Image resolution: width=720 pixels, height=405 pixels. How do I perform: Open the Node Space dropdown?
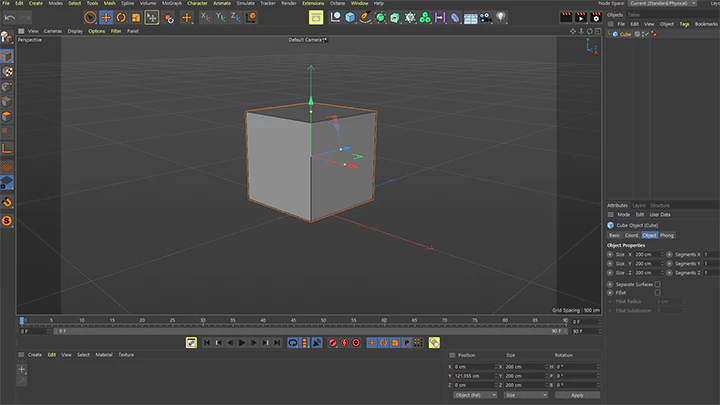663,3
